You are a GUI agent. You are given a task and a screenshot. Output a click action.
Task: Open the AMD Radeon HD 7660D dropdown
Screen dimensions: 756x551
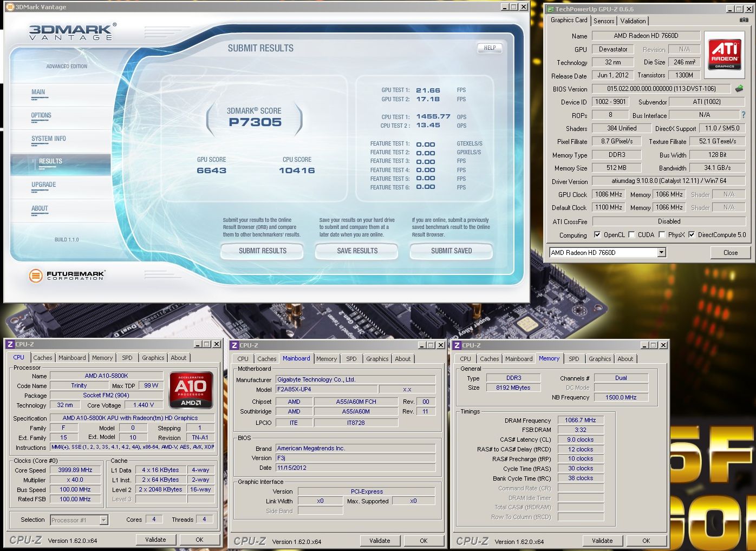coord(661,253)
